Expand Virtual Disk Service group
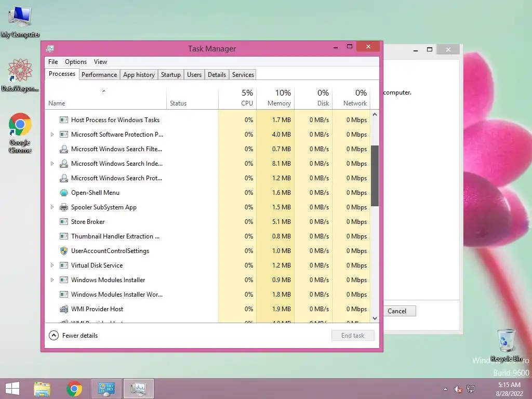The height and width of the screenshot is (399, 532). point(52,265)
